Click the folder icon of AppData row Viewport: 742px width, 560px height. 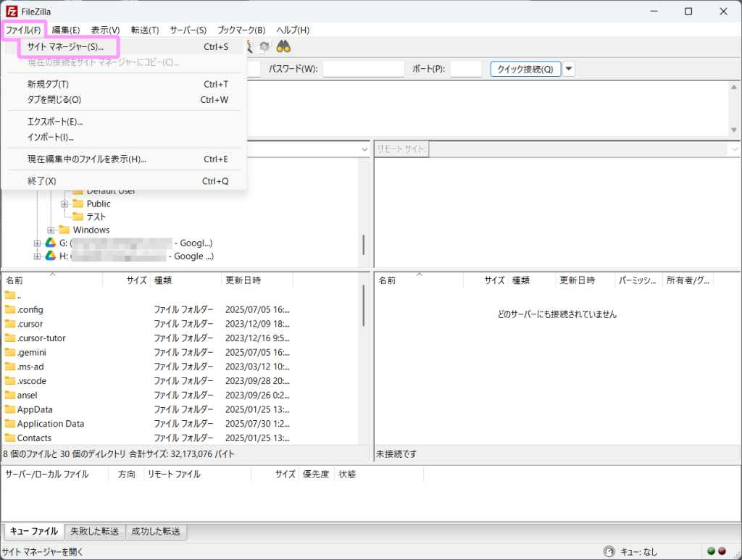click(10, 409)
